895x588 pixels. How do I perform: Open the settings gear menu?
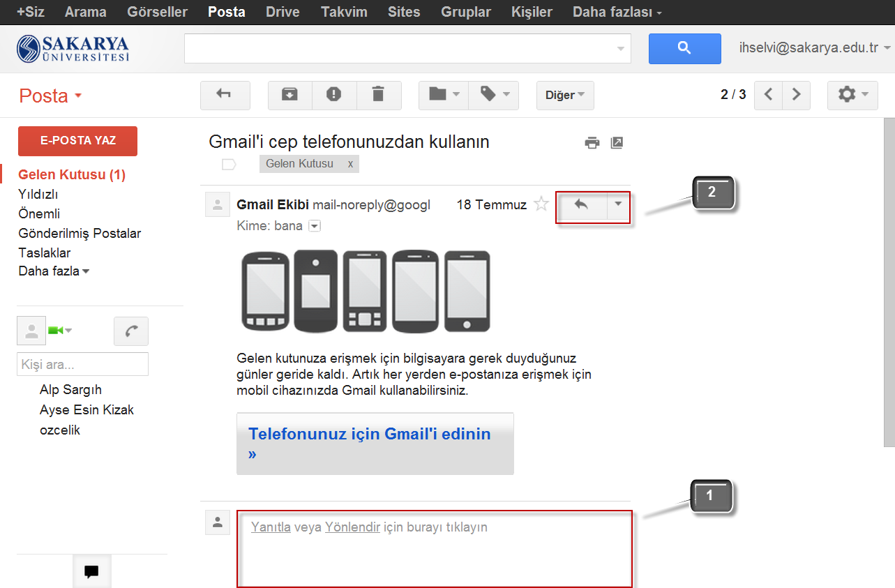point(852,96)
